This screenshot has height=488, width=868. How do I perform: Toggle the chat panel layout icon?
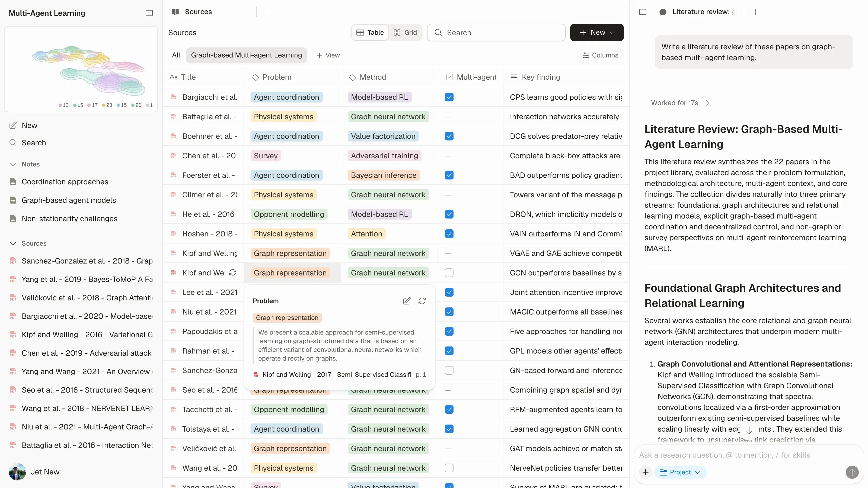643,12
